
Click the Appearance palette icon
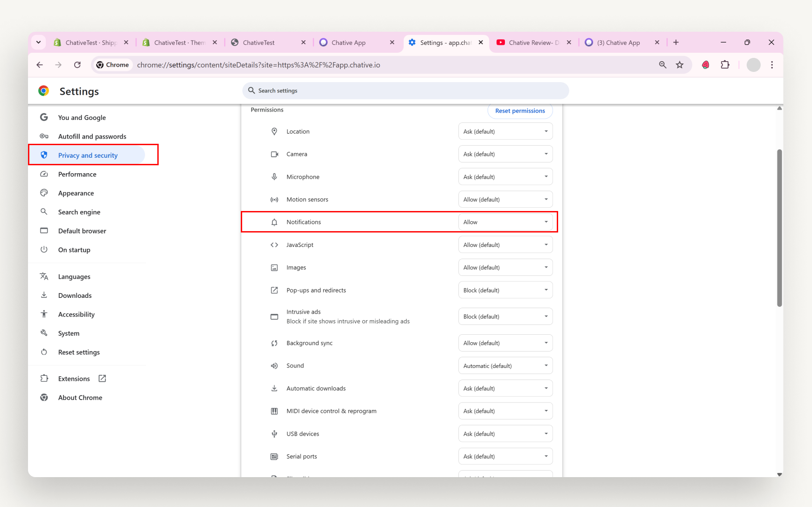(44, 193)
